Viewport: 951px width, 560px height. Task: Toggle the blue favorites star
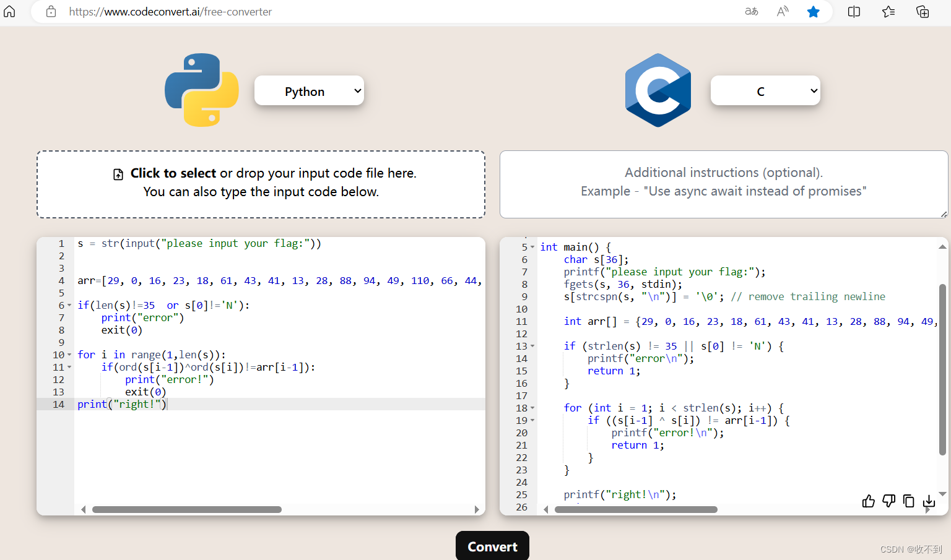[x=814, y=11]
